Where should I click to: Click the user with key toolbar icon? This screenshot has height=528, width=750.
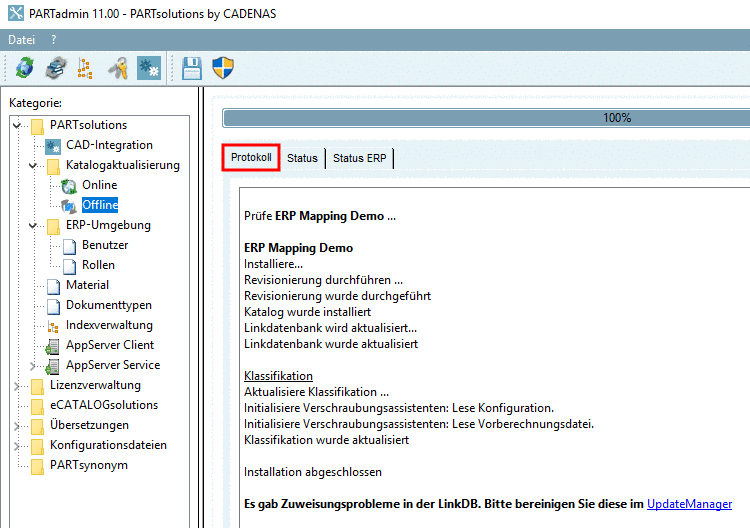point(118,68)
